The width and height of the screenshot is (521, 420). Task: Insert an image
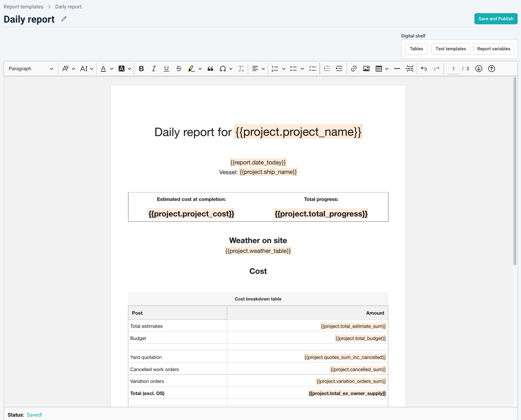366,69
